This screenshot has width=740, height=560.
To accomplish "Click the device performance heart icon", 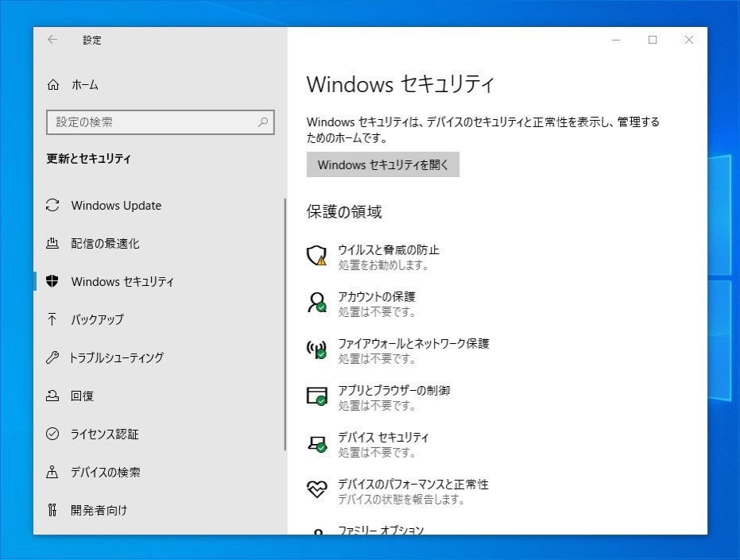I will tap(316, 489).
